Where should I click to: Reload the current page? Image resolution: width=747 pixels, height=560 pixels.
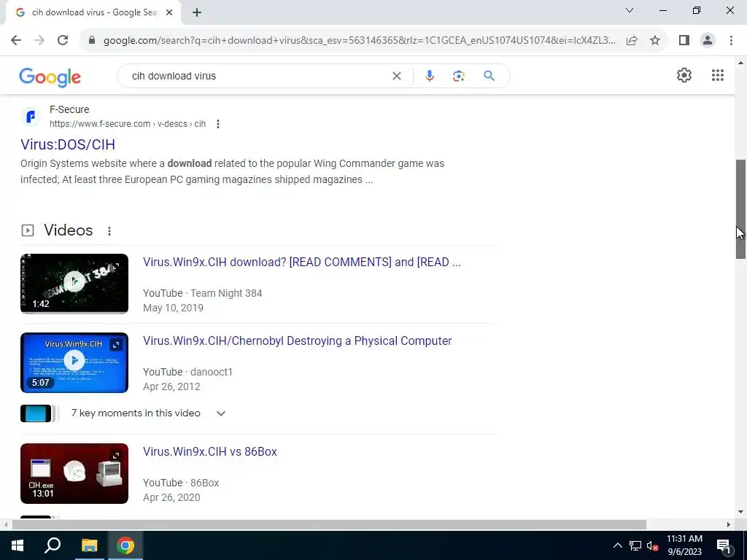coord(63,40)
